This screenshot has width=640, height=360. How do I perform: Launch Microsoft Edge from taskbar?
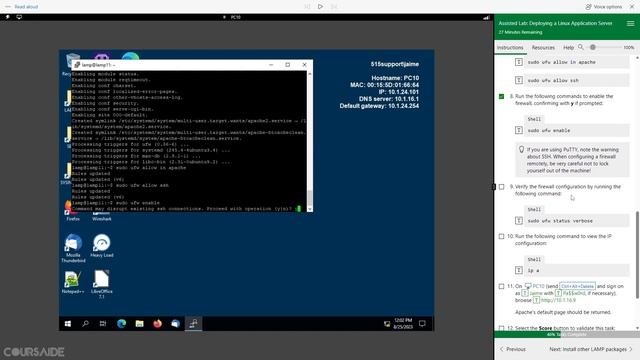coord(121,324)
